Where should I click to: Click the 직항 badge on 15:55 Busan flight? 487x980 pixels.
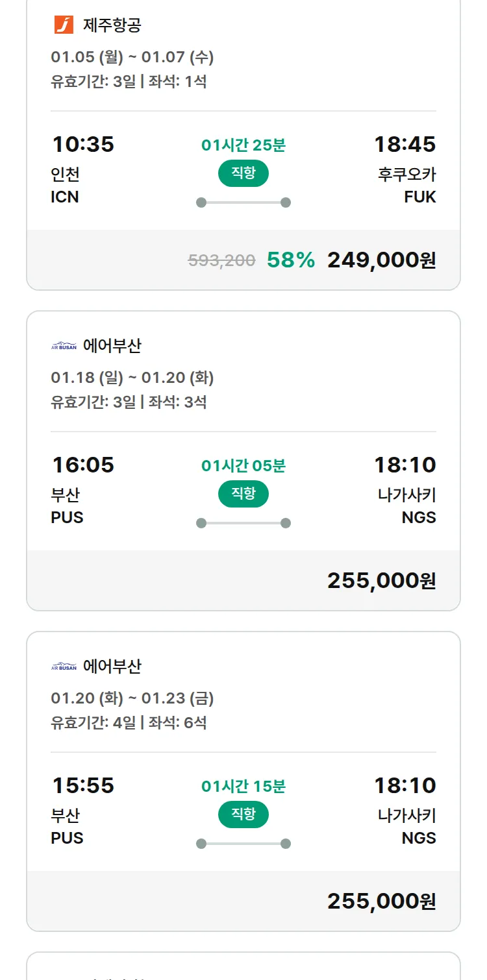(x=243, y=815)
